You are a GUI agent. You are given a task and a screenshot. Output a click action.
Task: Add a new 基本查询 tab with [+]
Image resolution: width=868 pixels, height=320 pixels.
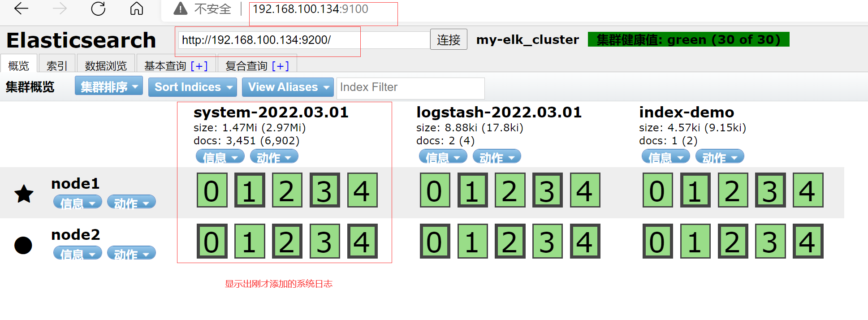click(x=199, y=66)
